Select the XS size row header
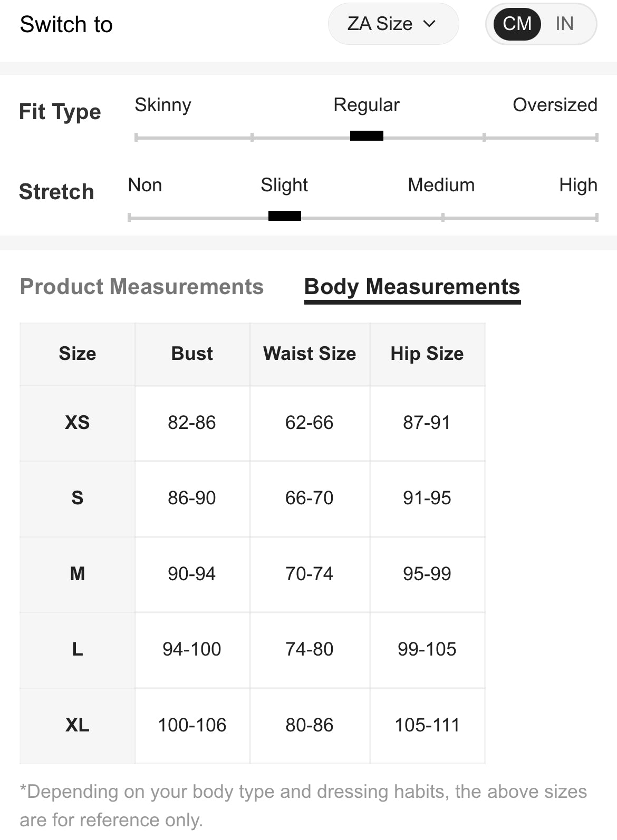Viewport: 617px width, 840px height. (78, 423)
